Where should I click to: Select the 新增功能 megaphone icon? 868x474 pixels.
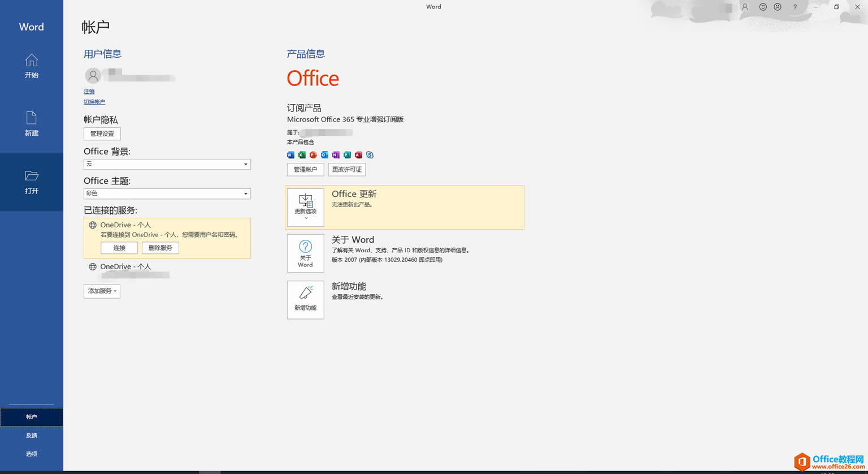coord(305,299)
